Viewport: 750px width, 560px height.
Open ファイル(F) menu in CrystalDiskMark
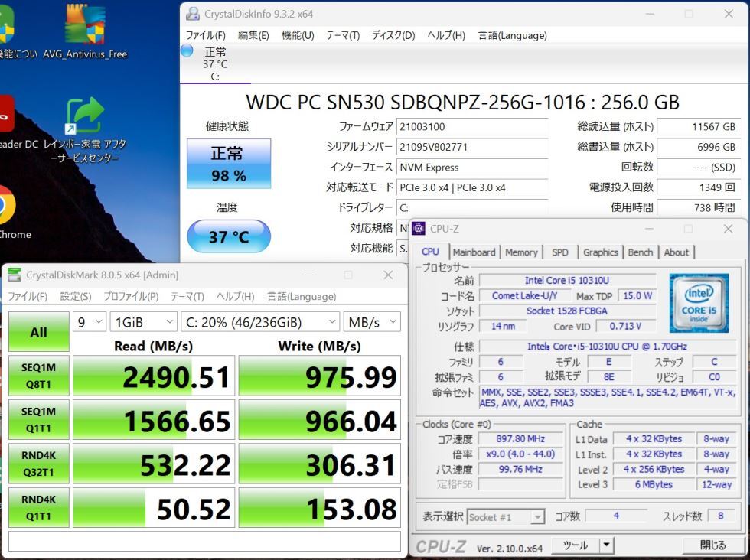pos(28,297)
